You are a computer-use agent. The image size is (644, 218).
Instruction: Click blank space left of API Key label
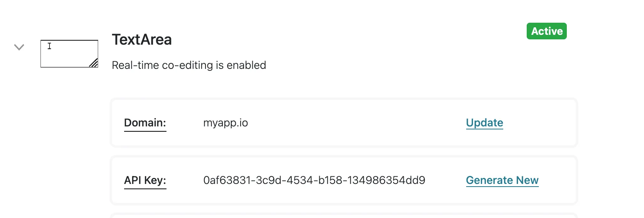118,180
